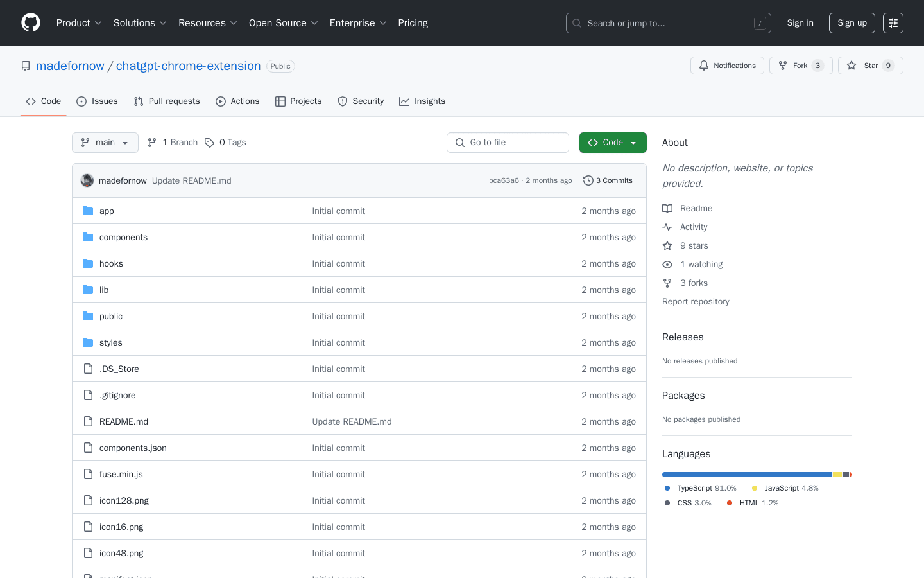Click the Report repository link
Image resolution: width=924 pixels, height=578 pixels.
pos(696,301)
